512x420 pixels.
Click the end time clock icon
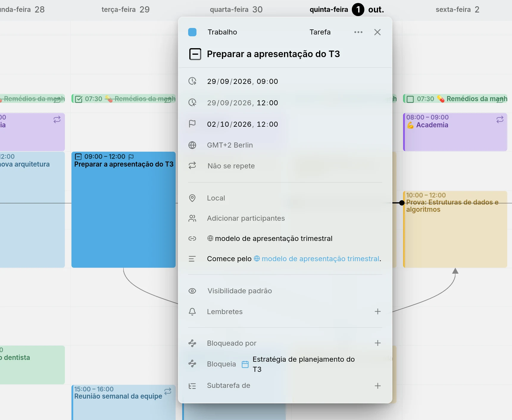[192, 103]
